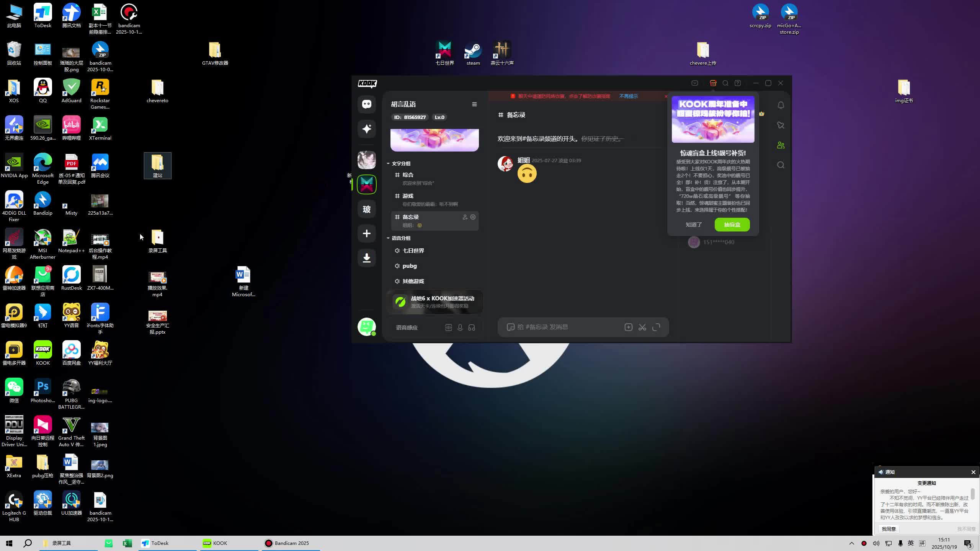The height and width of the screenshot is (551, 980).
Task: Join the pubg voice channel
Action: (x=409, y=266)
